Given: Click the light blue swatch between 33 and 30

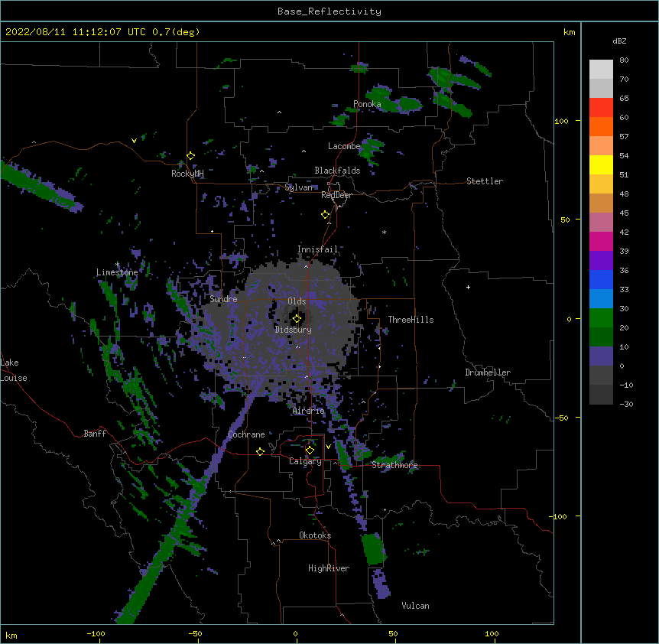Looking at the screenshot, I should click(x=601, y=298).
